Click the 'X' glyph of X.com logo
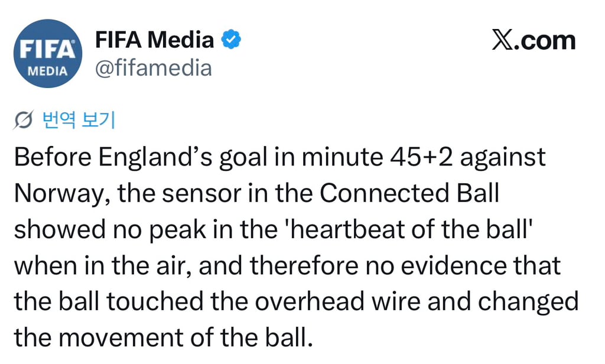Screen dimensions: 605x364 point(503,40)
